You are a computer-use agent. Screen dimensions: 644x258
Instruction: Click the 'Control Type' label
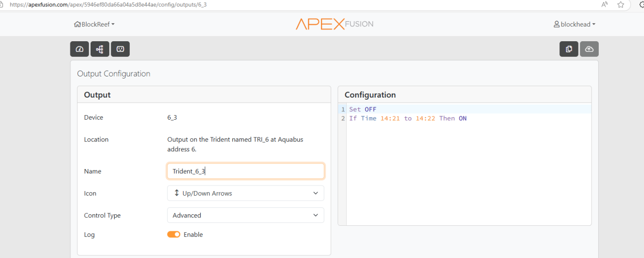[103, 215]
